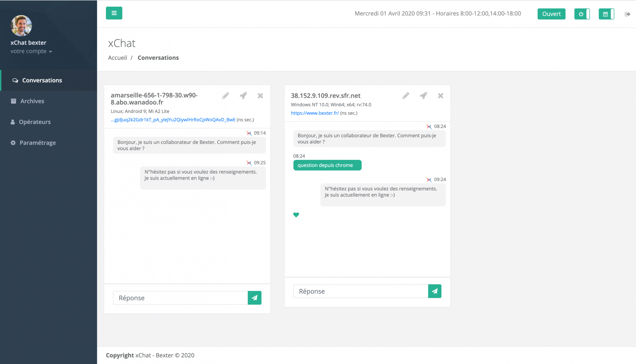
Task: Open Paramétrage settings expander
Action: coord(38,142)
